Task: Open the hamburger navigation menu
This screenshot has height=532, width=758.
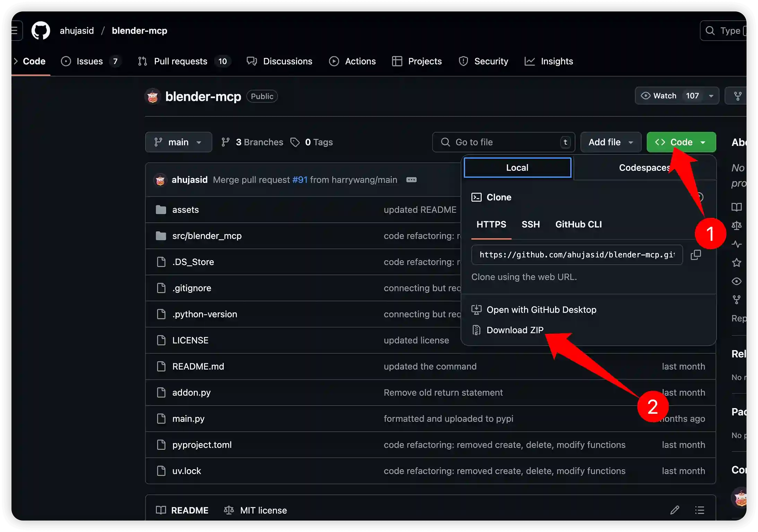Action: tap(16, 30)
